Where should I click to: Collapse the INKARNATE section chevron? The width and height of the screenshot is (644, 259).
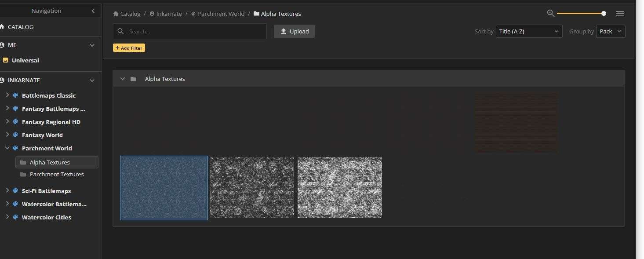tap(92, 80)
